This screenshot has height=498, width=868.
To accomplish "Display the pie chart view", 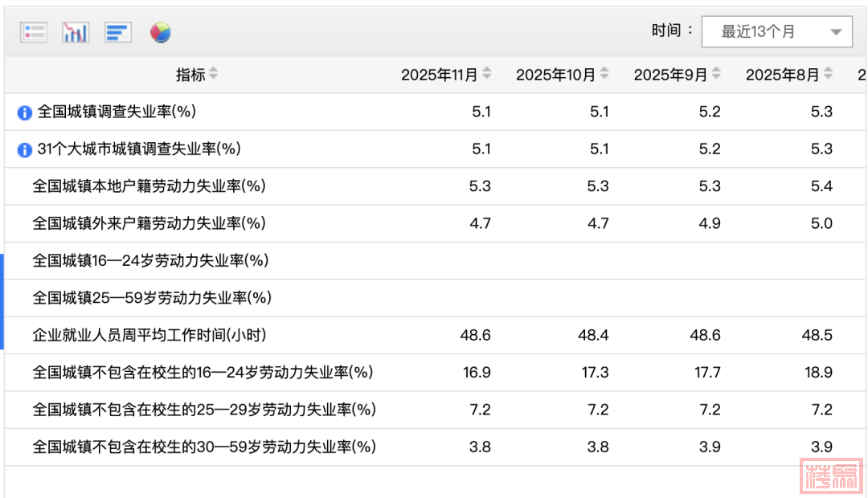I will (161, 32).
